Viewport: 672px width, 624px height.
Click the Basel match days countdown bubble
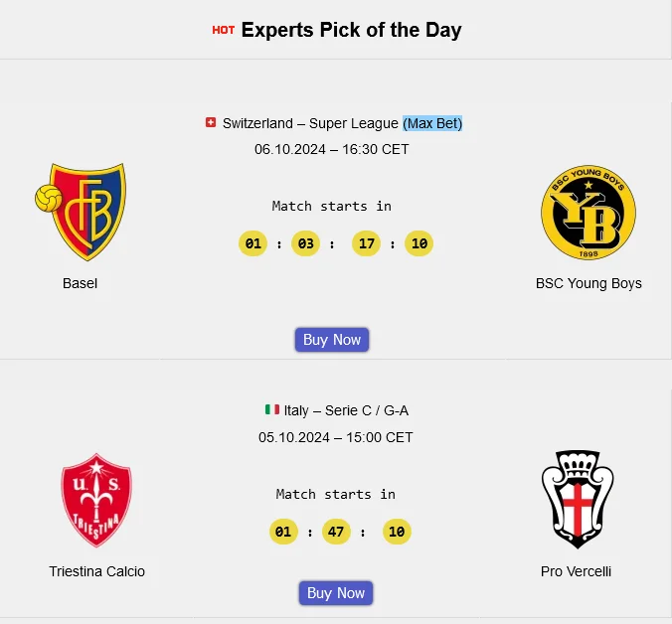[x=253, y=243]
